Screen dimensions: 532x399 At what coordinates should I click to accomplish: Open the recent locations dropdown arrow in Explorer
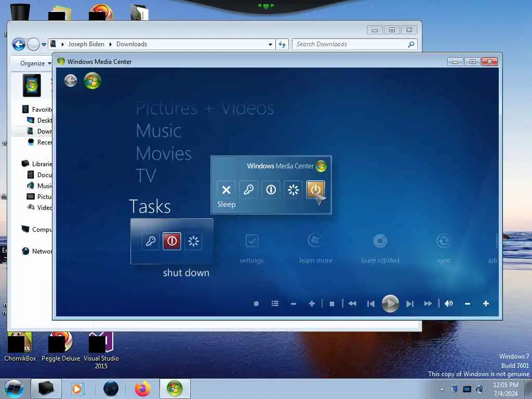44,45
